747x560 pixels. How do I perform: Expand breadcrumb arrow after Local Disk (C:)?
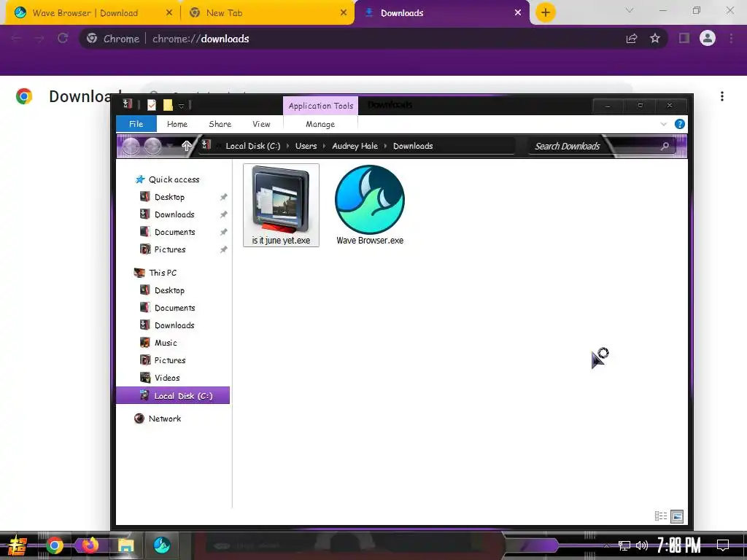(x=287, y=146)
